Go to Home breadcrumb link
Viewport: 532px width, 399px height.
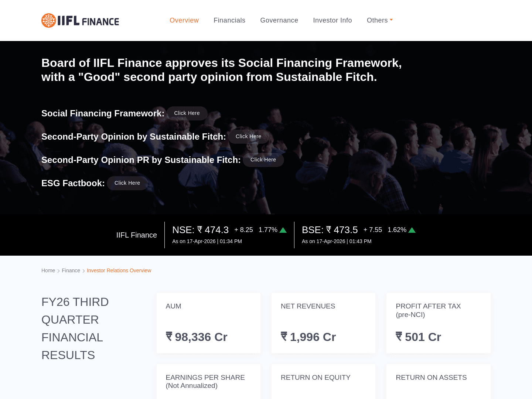tap(48, 270)
